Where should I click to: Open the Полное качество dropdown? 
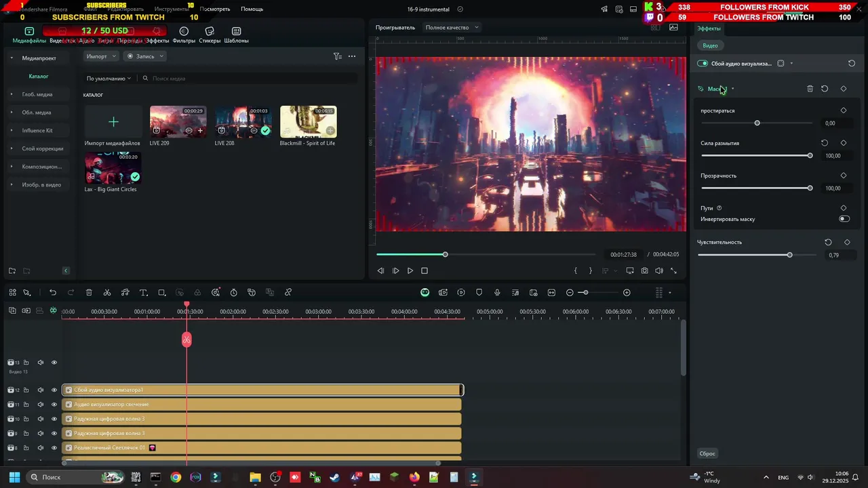click(x=452, y=28)
